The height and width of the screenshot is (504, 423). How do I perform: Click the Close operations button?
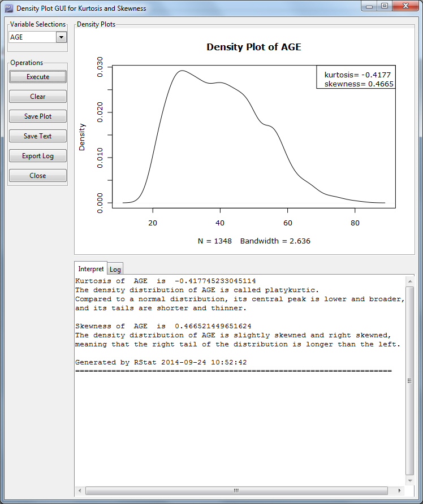pyautogui.click(x=38, y=176)
